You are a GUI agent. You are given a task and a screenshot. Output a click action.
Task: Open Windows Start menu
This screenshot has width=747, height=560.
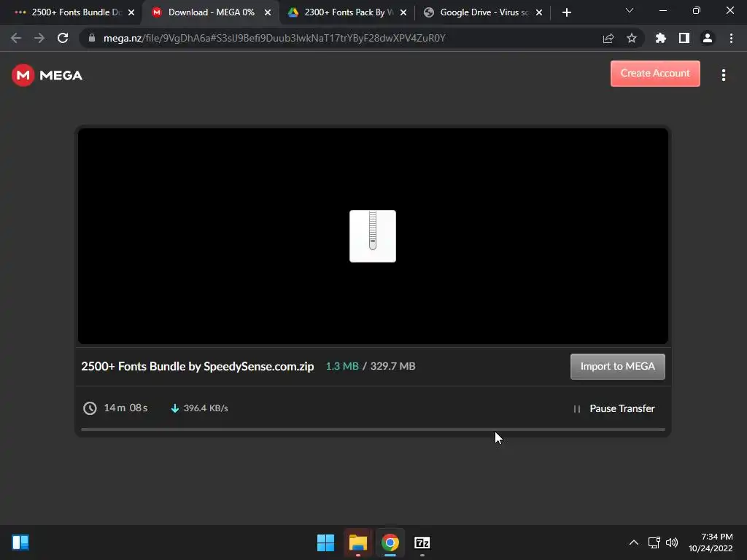326,542
